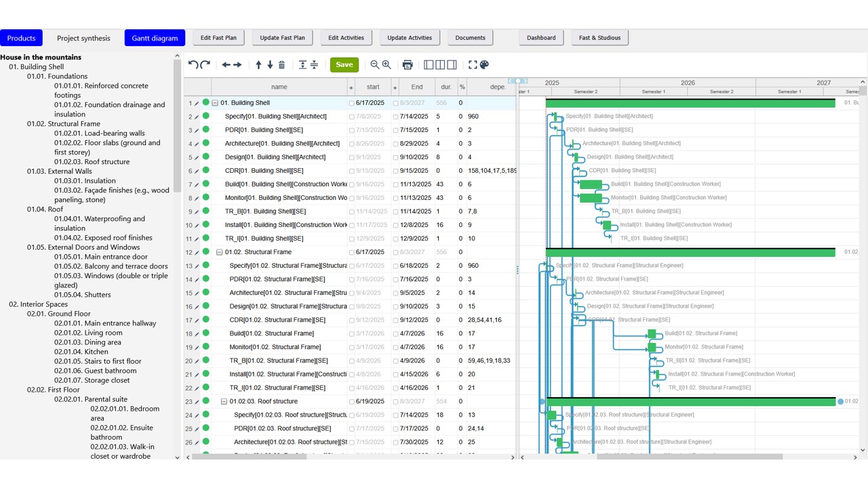Select 01.04. Roof in product tree
Screen dimensions: 868x488
pos(45,209)
